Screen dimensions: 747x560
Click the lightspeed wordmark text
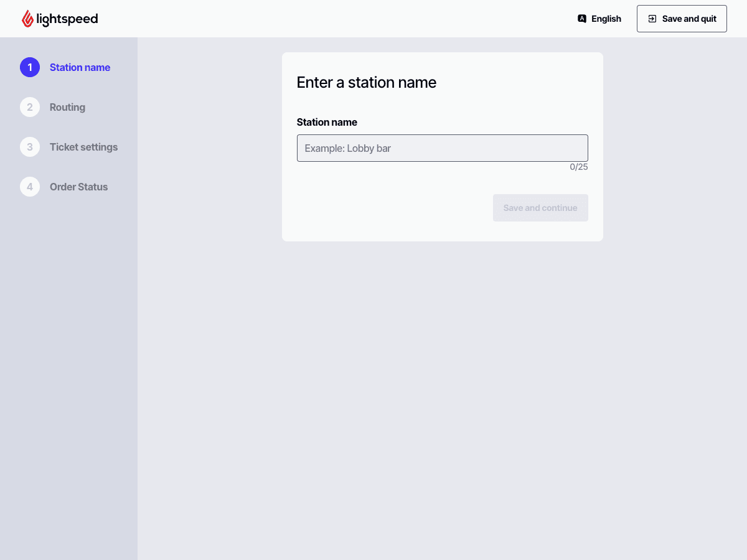click(67, 19)
